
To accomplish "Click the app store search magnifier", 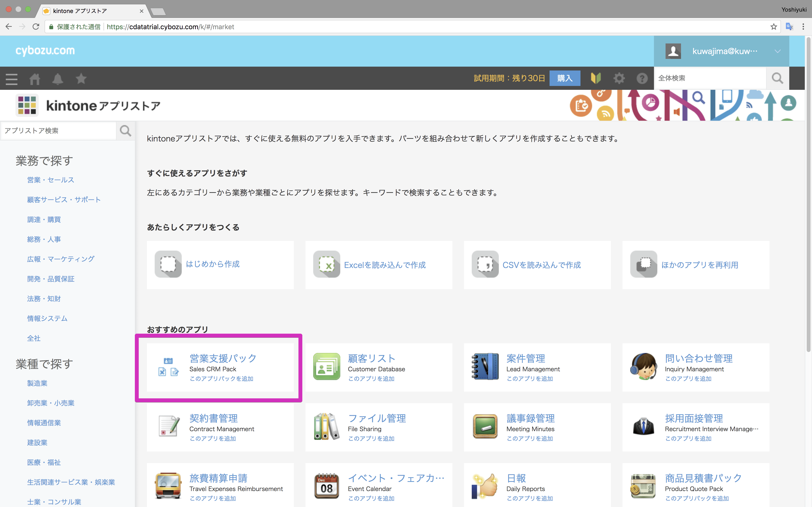I will click(x=125, y=131).
